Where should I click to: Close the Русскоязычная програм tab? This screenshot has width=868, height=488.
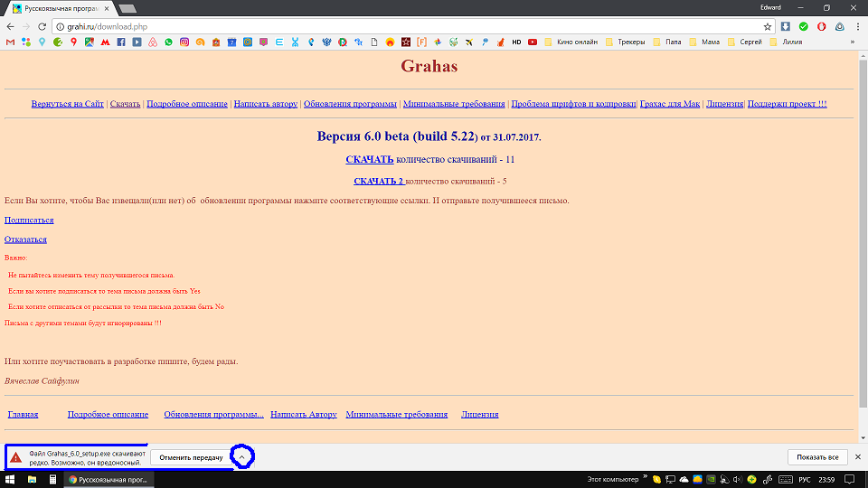[107, 9]
